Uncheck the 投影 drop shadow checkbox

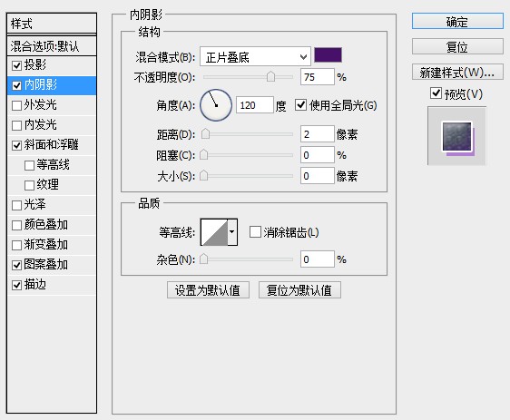[16, 65]
